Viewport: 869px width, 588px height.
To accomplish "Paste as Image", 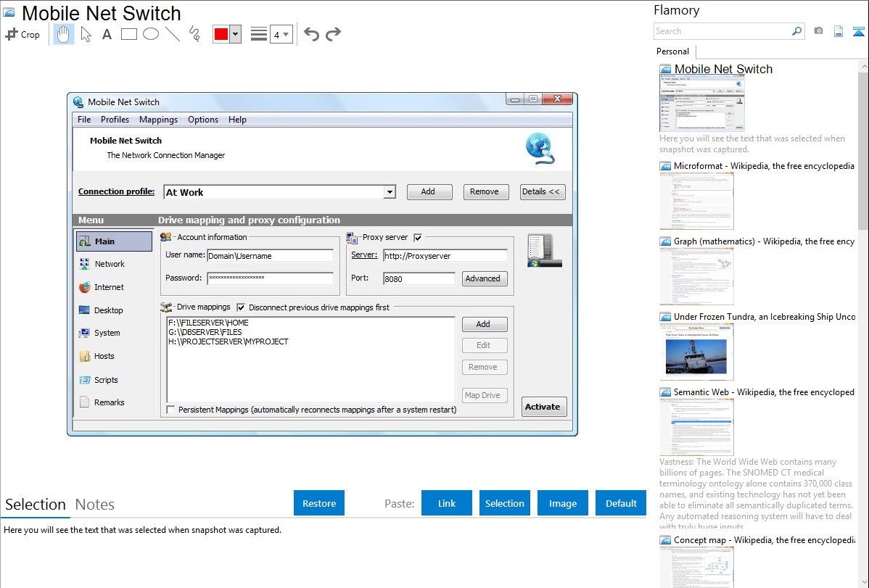I will pos(562,503).
